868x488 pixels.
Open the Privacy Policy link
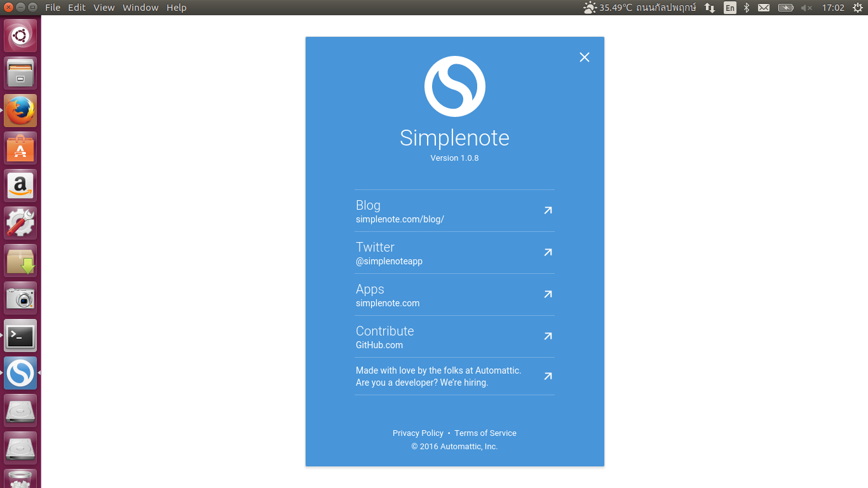418,433
